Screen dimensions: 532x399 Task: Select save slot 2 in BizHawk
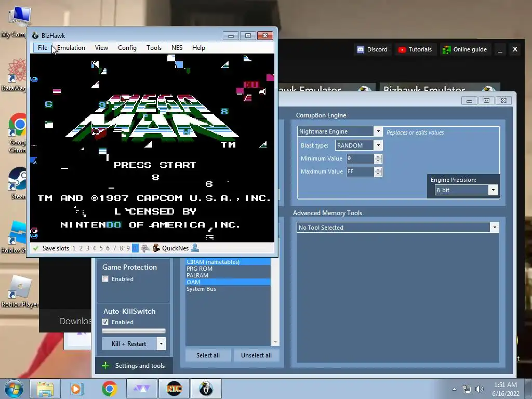click(x=81, y=248)
